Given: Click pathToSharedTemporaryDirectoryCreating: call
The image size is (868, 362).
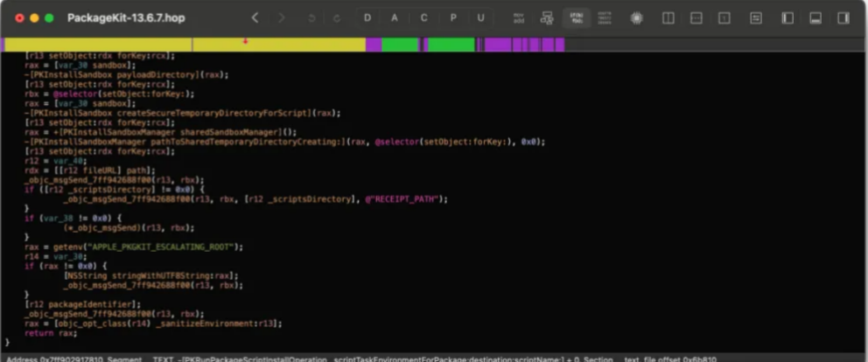Looking at the screenshot, I should (285, 142).
